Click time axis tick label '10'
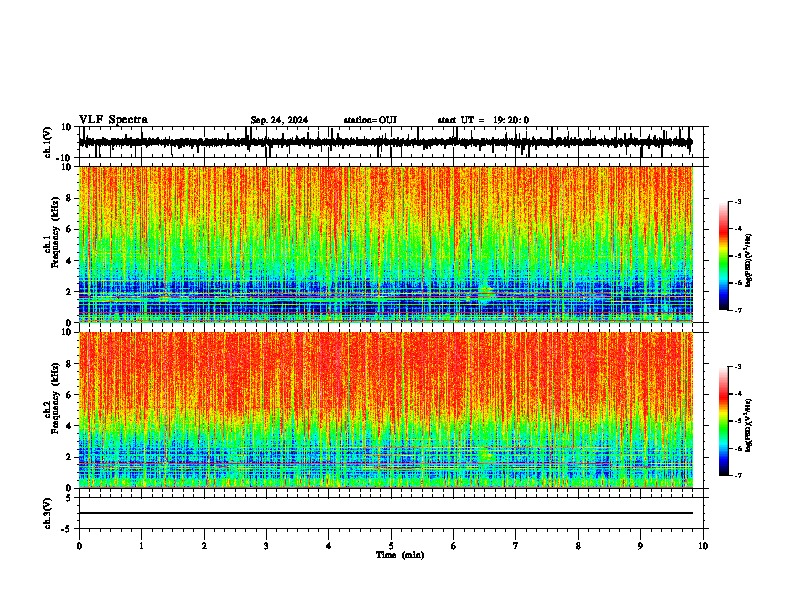The image size is (792, 612). (x=703, y=545)
